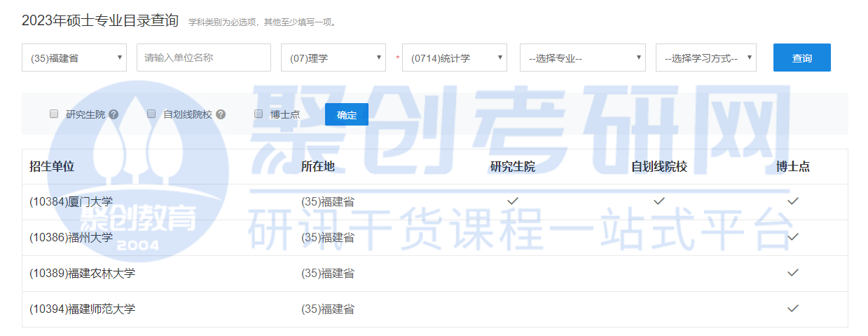Click 厦门大学's 研究生院 checkmark
Viewport: 868px width, 336px height.
tap(513, 201)
